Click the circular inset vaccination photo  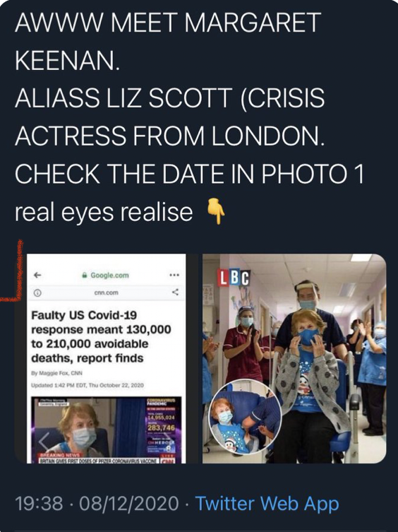[x=245, y=417]
